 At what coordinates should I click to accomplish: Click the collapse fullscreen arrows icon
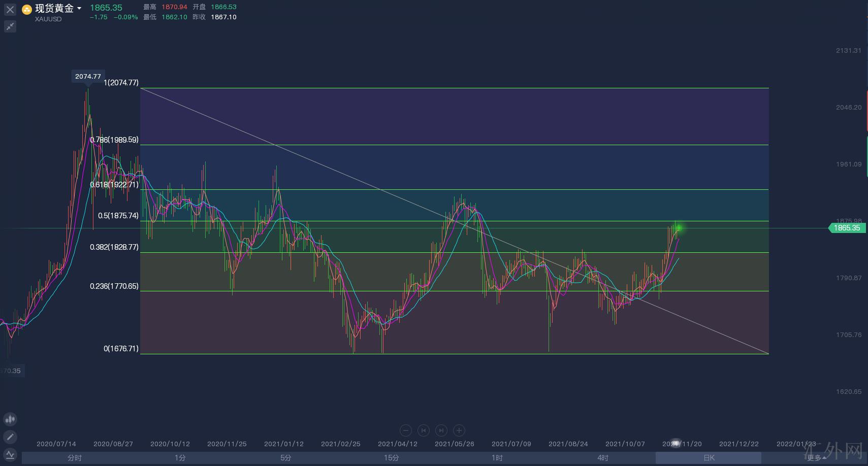10,26
